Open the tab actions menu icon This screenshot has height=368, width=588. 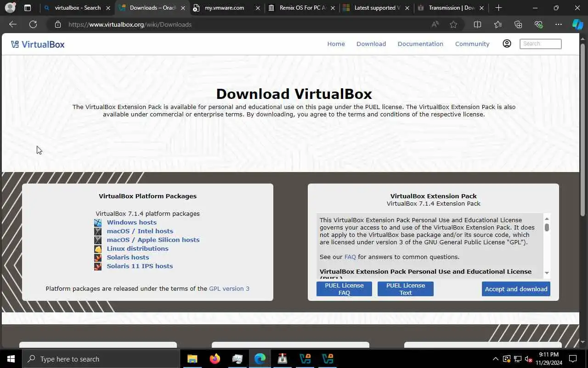click(28, 8)
